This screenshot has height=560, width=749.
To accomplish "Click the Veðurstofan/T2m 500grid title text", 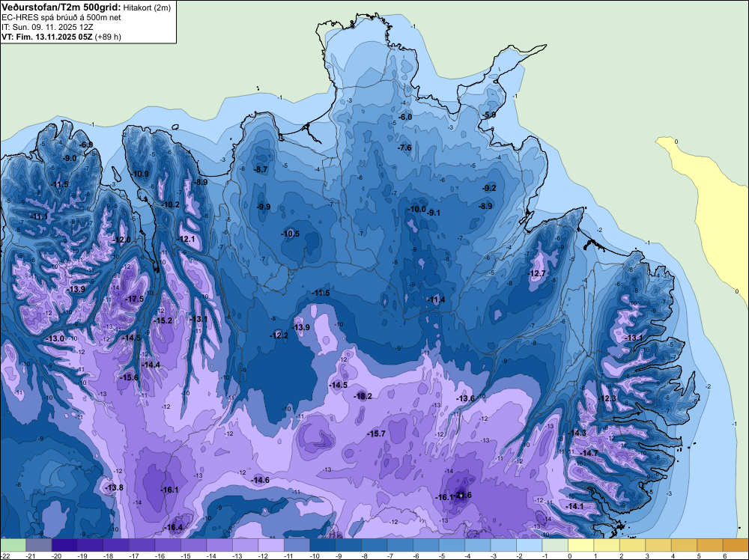I will 60,7.
